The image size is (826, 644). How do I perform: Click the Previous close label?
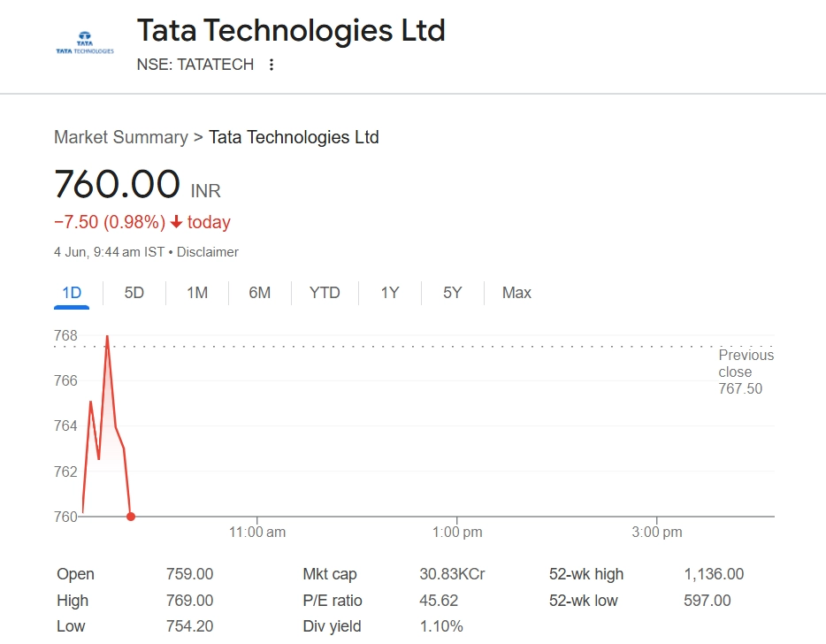746,364
